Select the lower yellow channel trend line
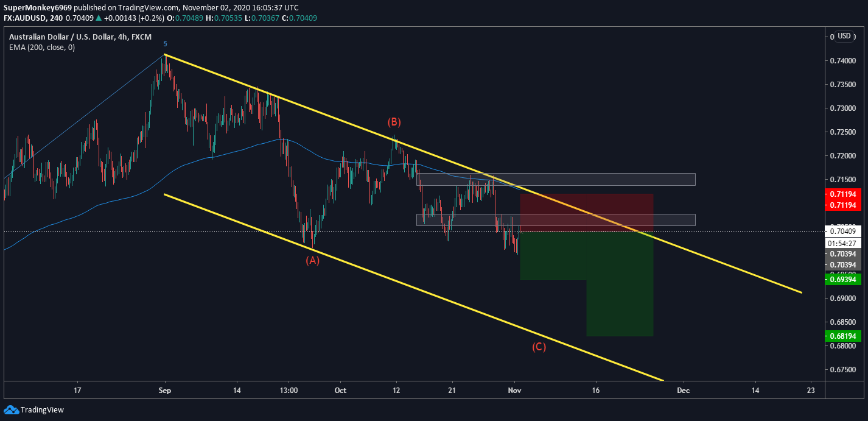The height and width of the screenshot is (421, 868). click(414, 288)
